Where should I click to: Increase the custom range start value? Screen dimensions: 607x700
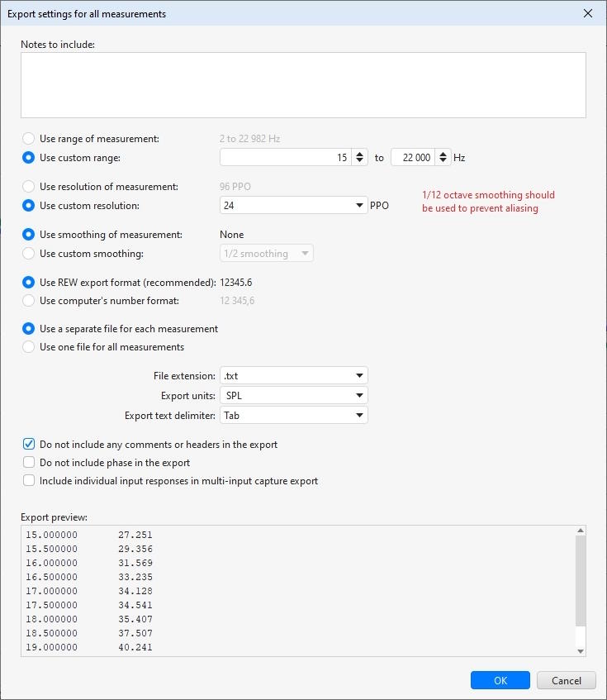tap(359, 154)
